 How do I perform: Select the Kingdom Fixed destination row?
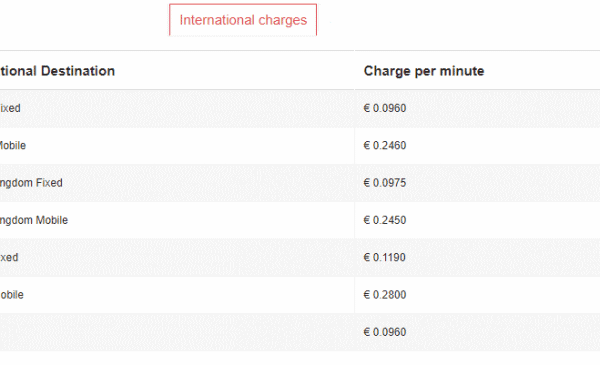click(x=177, y=183)
